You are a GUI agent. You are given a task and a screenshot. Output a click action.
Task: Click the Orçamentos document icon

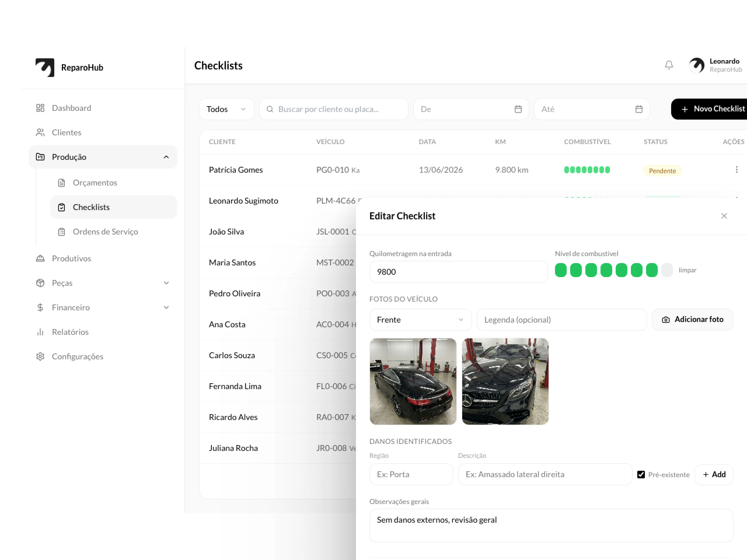[x=62, y=183]
